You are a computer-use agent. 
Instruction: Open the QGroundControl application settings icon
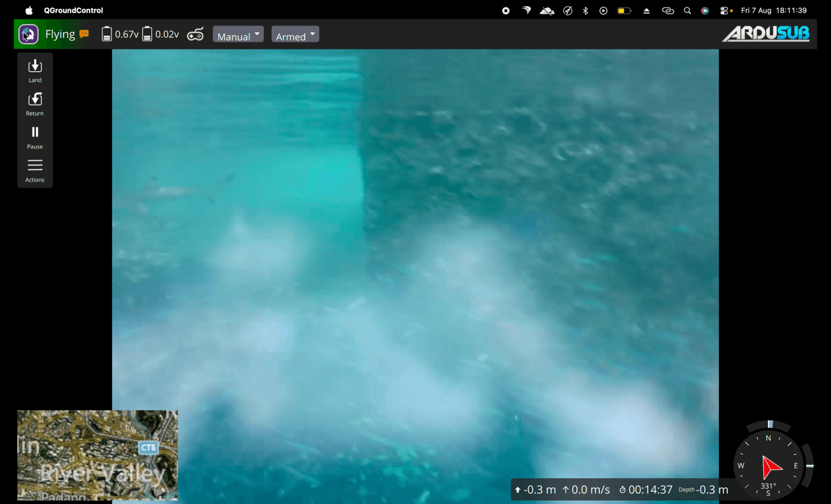pos(29,35)
